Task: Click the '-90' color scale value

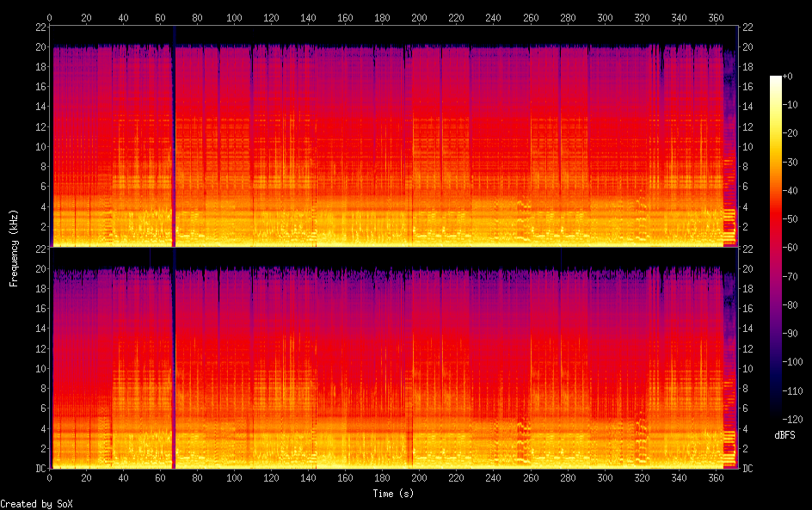Action: 790,334
